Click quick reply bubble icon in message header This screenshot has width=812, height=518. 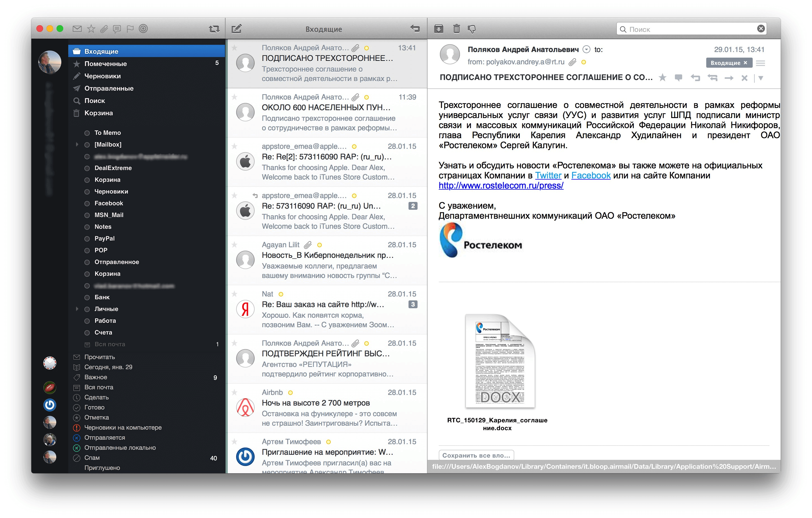pyautogui.click(x=679, y=78)
